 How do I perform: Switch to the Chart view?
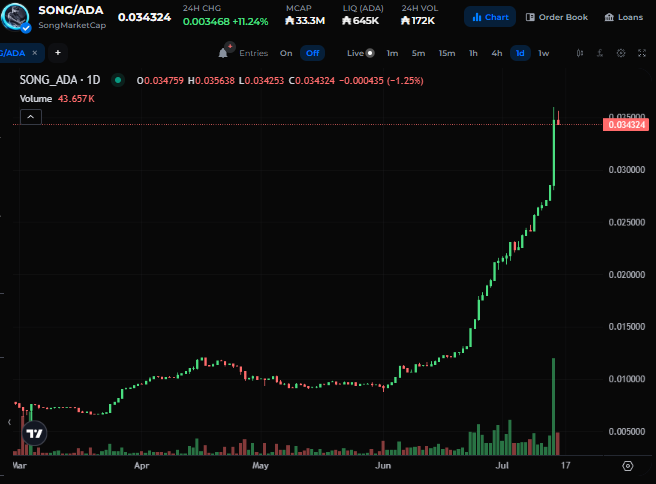pos(490,17)
